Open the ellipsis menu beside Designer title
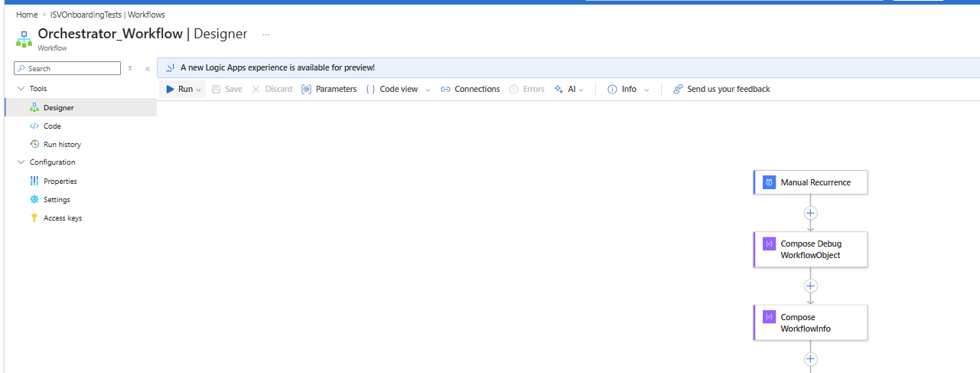Viewport: 980px width, 373px height. [265, 34]
